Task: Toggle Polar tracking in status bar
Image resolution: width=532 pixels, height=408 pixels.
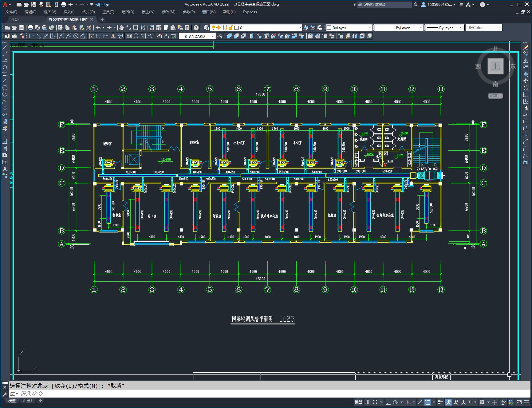Action: (x=395, y=402)
